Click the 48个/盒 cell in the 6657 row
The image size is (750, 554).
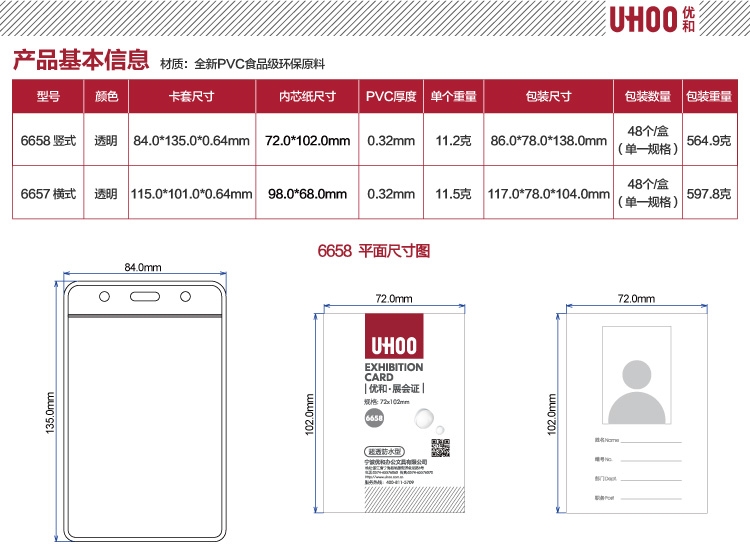[648, 193]
